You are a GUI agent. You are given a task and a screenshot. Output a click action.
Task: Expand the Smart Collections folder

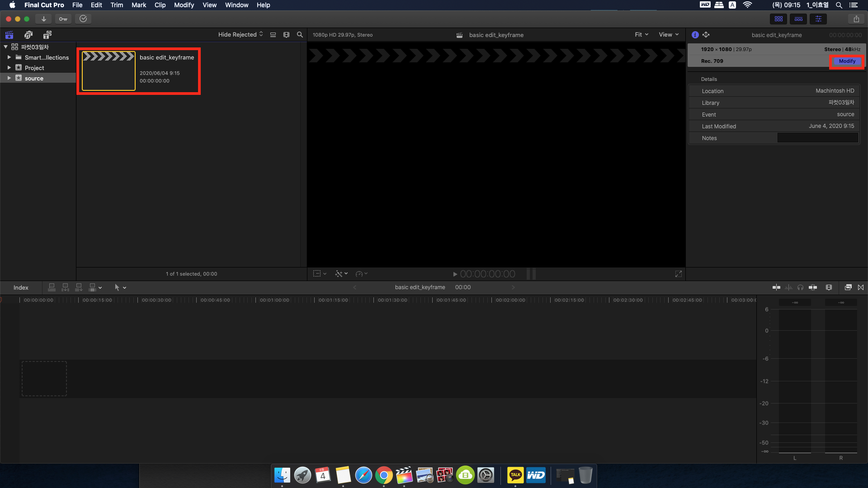9,57
